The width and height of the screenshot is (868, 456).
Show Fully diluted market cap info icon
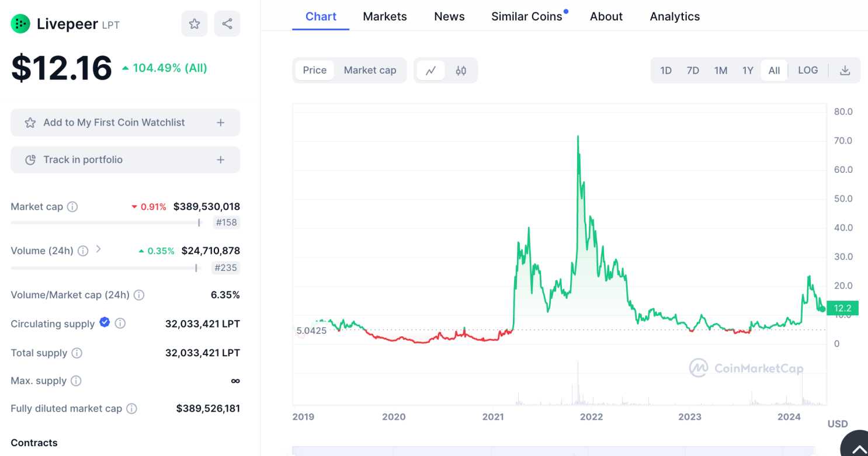click(x=132, y=409)
